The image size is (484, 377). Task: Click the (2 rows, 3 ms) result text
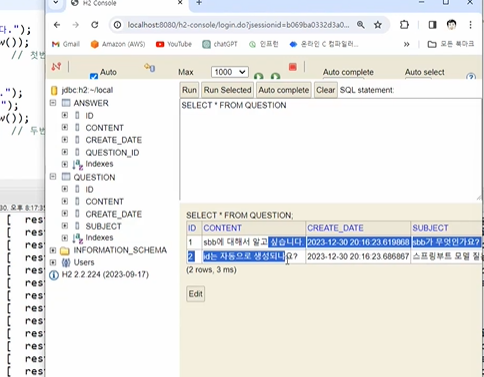coord(211,270)
